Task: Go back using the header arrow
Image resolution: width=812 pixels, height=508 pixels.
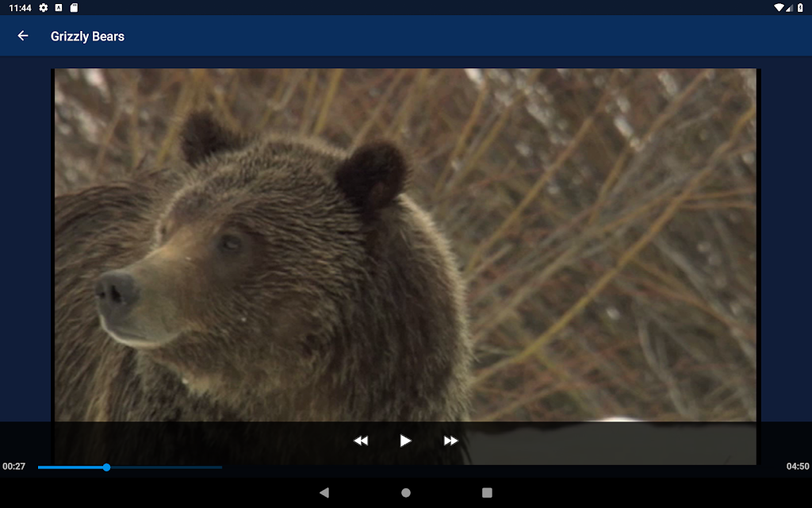Action: tap(23, 36)
